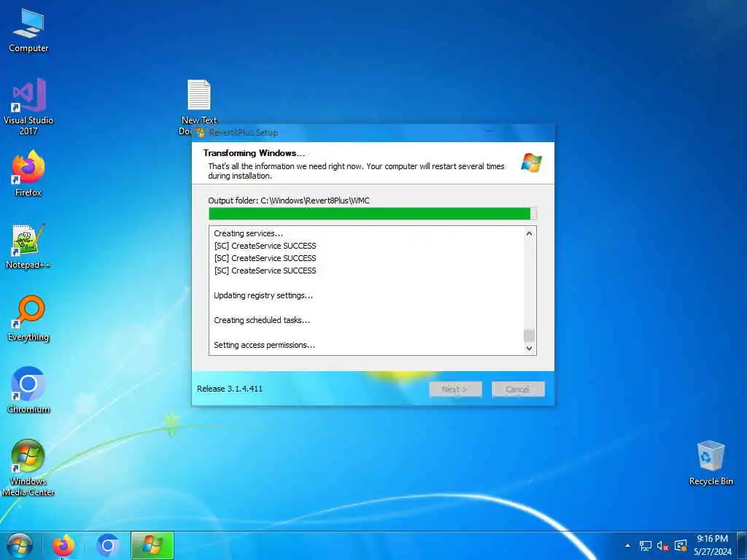Click the install log scrollbar thumb
The height and width of the screenshot is (560, 747).
(529, 335)
